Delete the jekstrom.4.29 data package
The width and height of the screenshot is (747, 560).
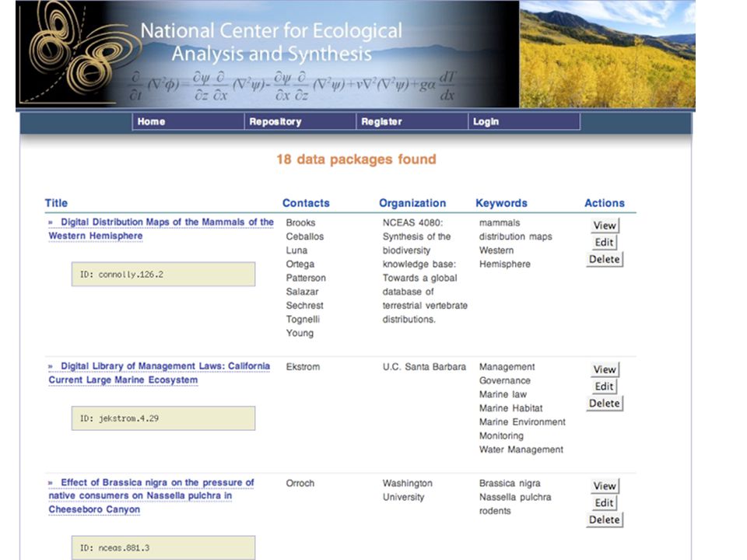(x=604, y=403)
